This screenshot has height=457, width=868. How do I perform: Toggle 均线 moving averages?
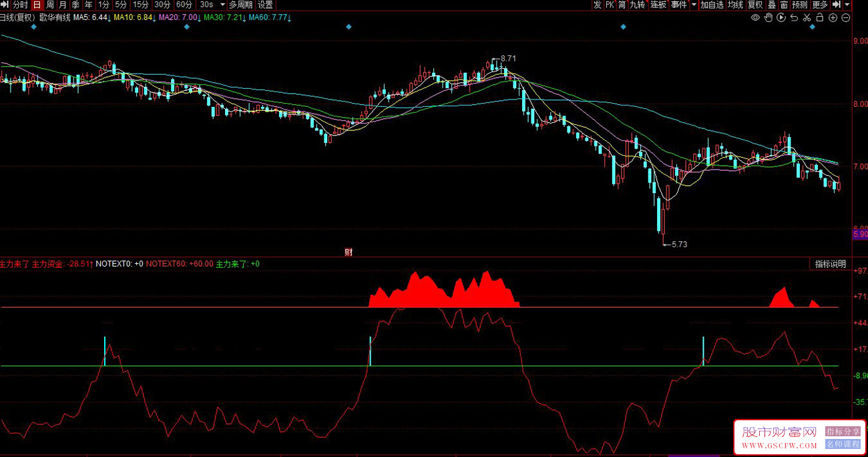click(x=735, y=5)
